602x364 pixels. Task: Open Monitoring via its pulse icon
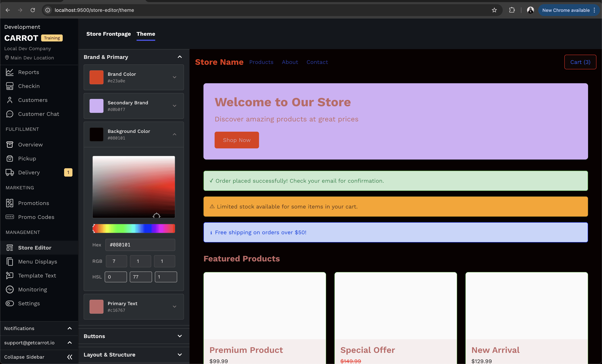[10, 289]
